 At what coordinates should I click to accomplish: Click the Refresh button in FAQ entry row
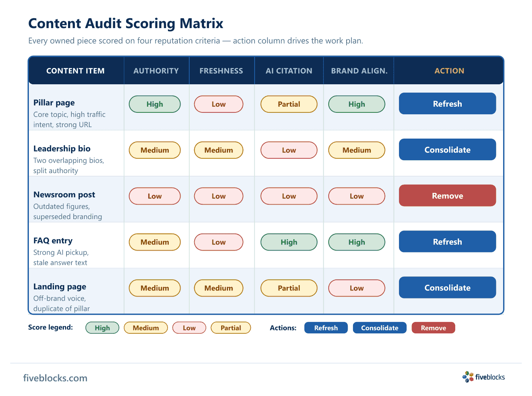coord(447,241)
